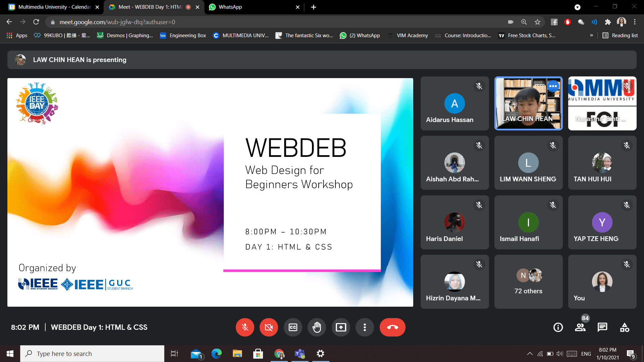The width and height of the screenshot is (644, 362).
Task: Open the Windows Start menu
Action: pos(10,354)
